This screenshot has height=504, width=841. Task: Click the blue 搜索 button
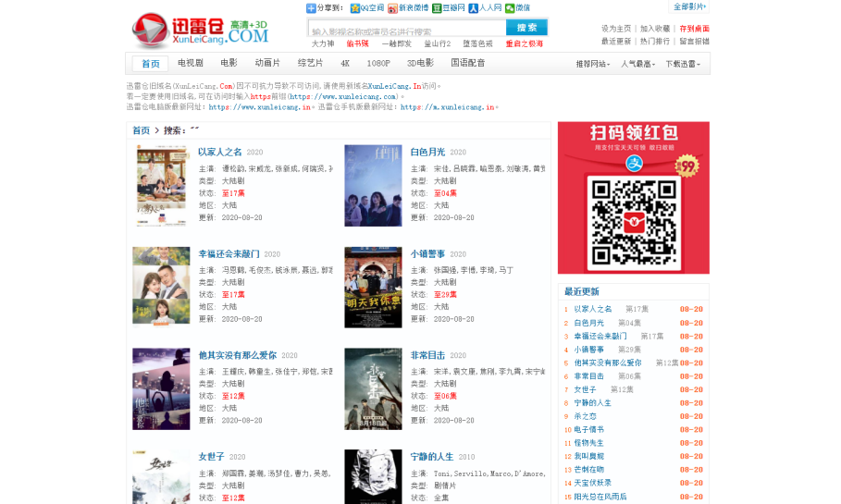point(526,28)
